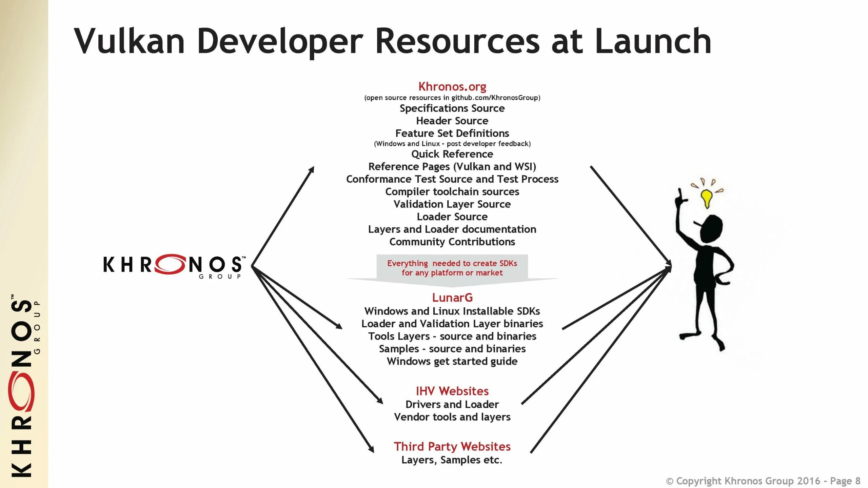Select the Specifications Source item

click(x=452, y=108)
